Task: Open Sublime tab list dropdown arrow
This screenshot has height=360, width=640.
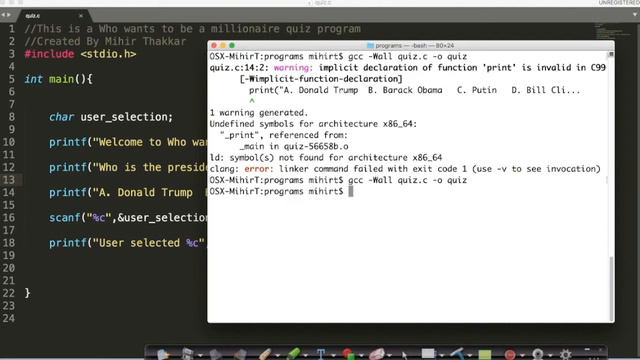Action: click(635, 15)
